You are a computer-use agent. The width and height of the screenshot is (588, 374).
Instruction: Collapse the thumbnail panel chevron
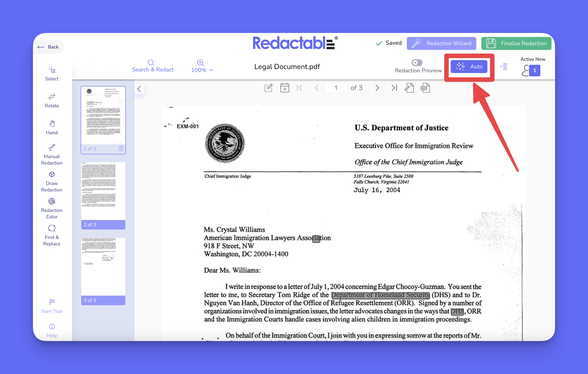tap(139, 89)
